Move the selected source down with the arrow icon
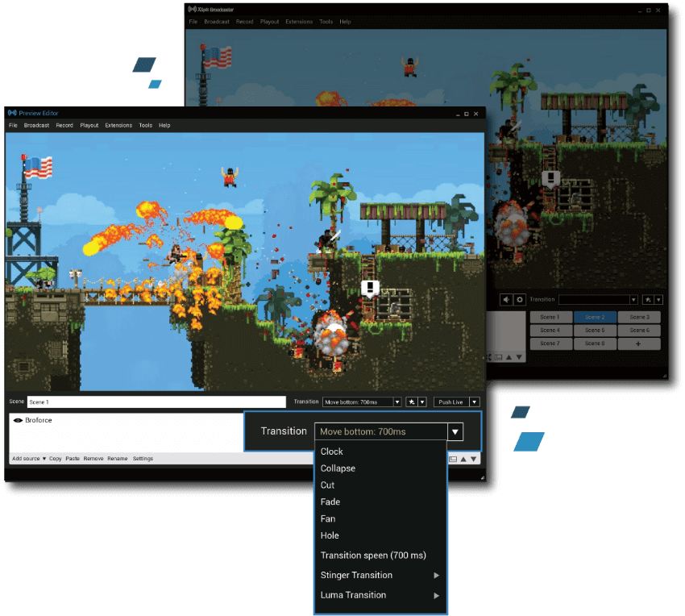 coord(474,460)
